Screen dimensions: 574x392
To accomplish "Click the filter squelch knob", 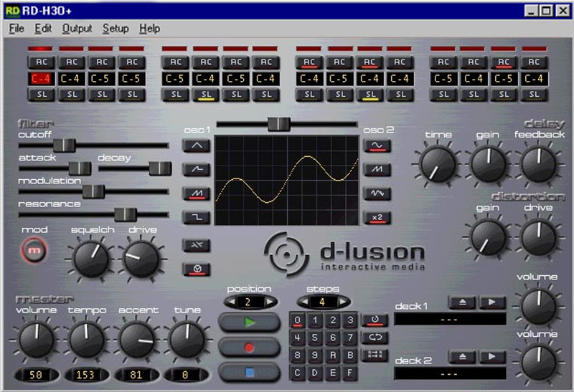I will tap(91, 259).
